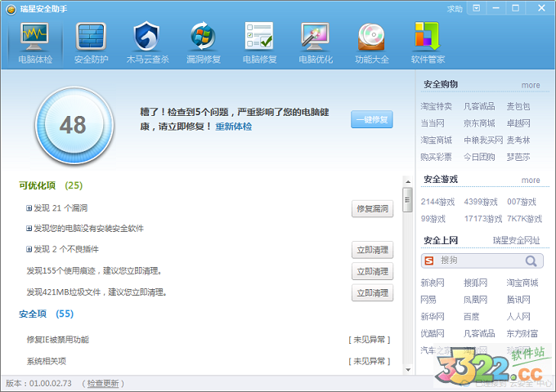Screen dimensions: 556x392
Task: Click 立即清理 for 155个使用痕迹
Action: tap(372, 272)
